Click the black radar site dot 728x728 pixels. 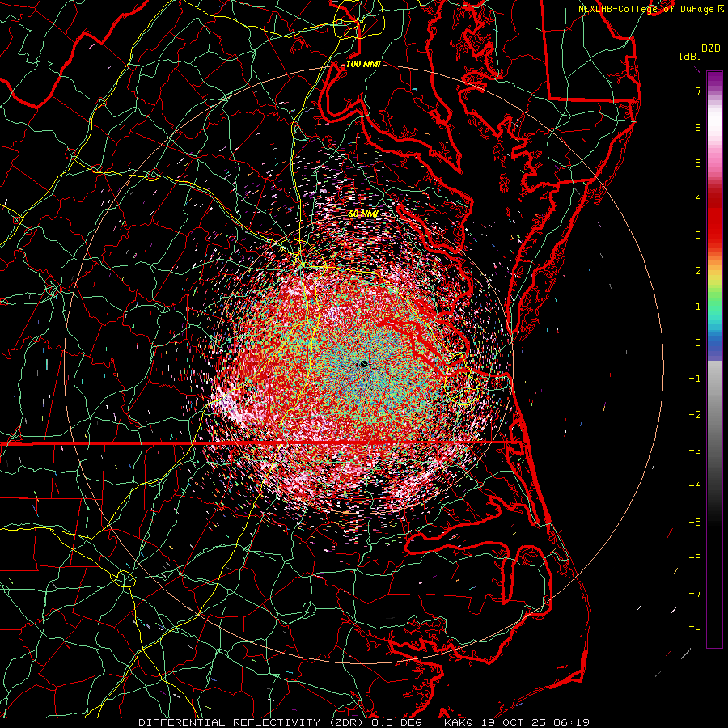[x=364, y=364]
